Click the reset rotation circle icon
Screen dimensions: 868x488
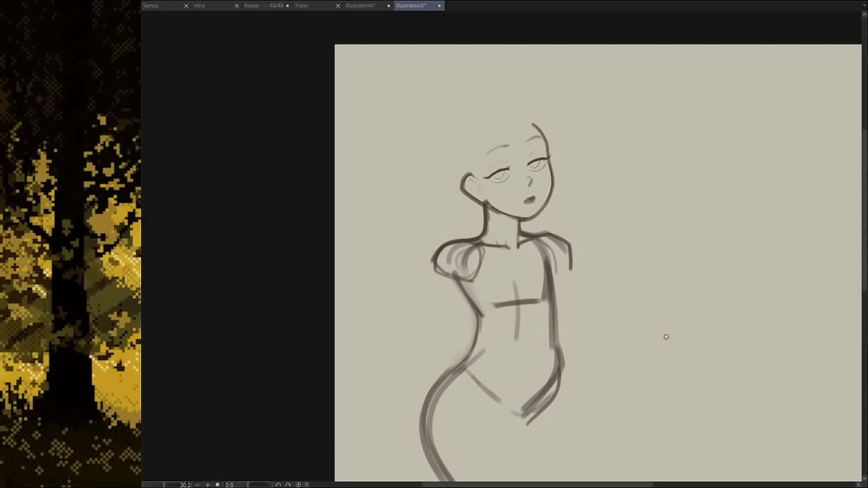pyautogui.click(x=298, y=485)
